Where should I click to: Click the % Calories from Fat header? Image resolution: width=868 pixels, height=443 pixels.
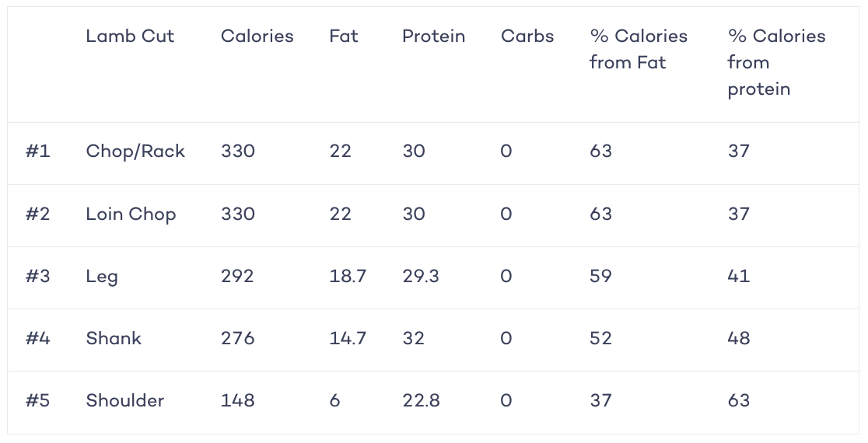click(x=639, y=49)
